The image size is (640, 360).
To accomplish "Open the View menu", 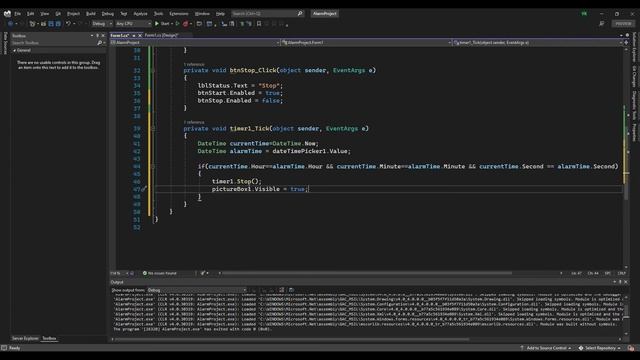I will (44, 13).
